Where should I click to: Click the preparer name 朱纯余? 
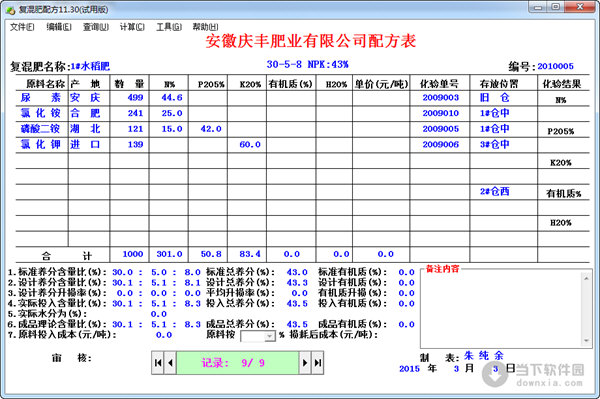pyautogui.click(x=484, y=356)
